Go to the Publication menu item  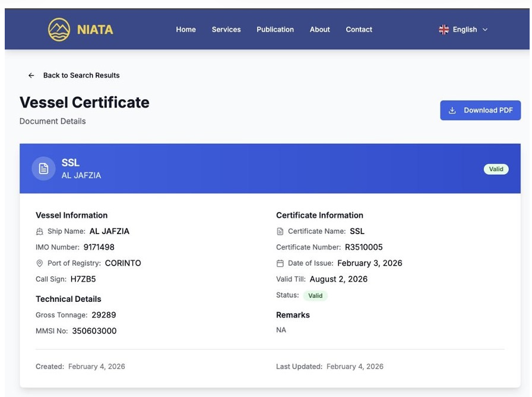(x=275, y=30)
